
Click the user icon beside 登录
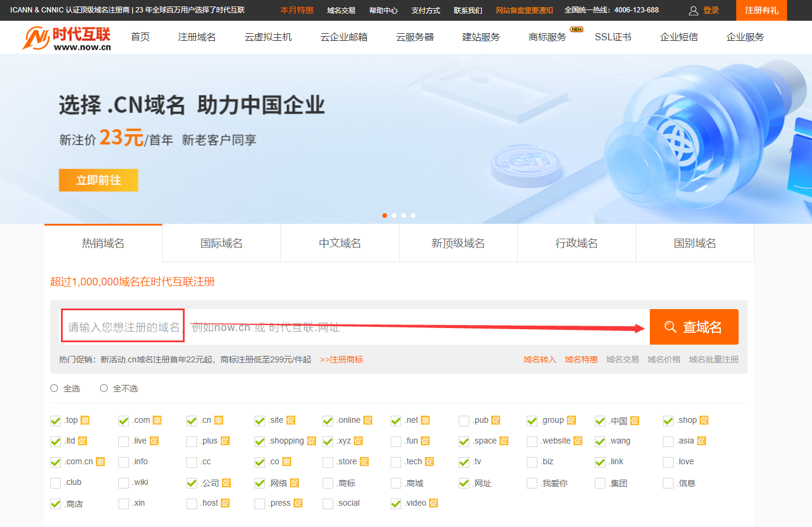click(x=694, y=10)
